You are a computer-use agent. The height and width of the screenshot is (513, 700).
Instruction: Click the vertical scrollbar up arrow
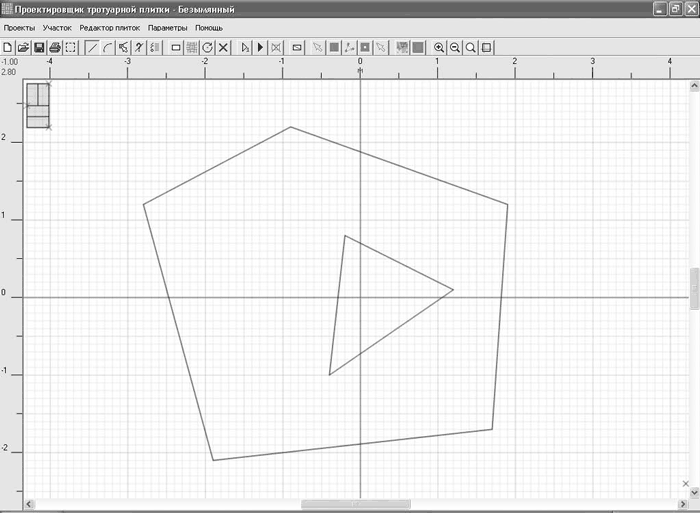694,85
